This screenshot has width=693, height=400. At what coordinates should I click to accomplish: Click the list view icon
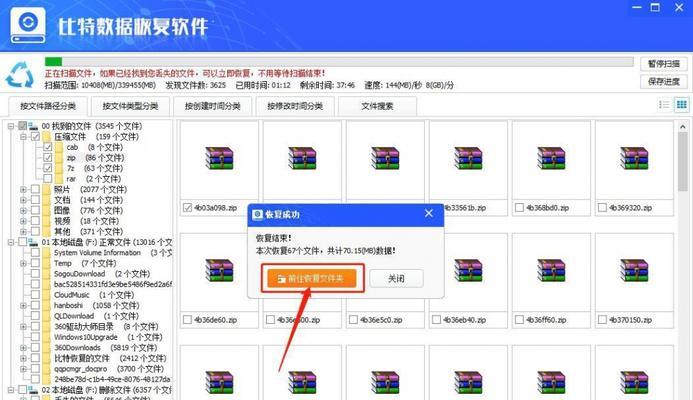pyautogui.click(x=664, y=104)
